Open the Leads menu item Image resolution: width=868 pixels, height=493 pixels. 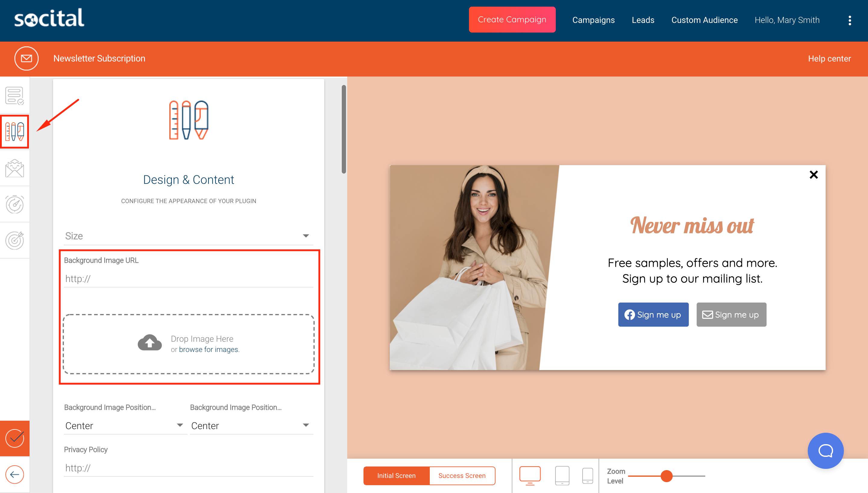(643, 20)
